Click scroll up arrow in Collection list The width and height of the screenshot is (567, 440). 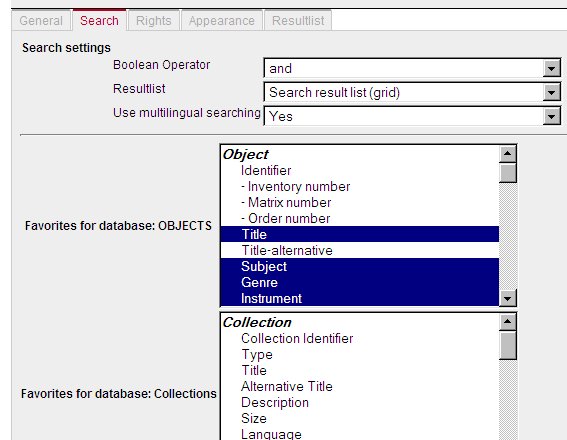pos(507,322)
